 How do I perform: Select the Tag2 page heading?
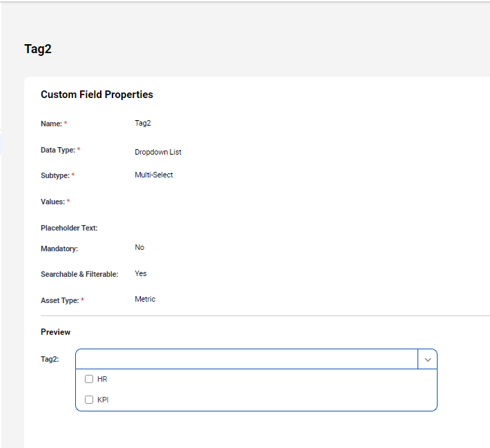click(x=38, y=49)
